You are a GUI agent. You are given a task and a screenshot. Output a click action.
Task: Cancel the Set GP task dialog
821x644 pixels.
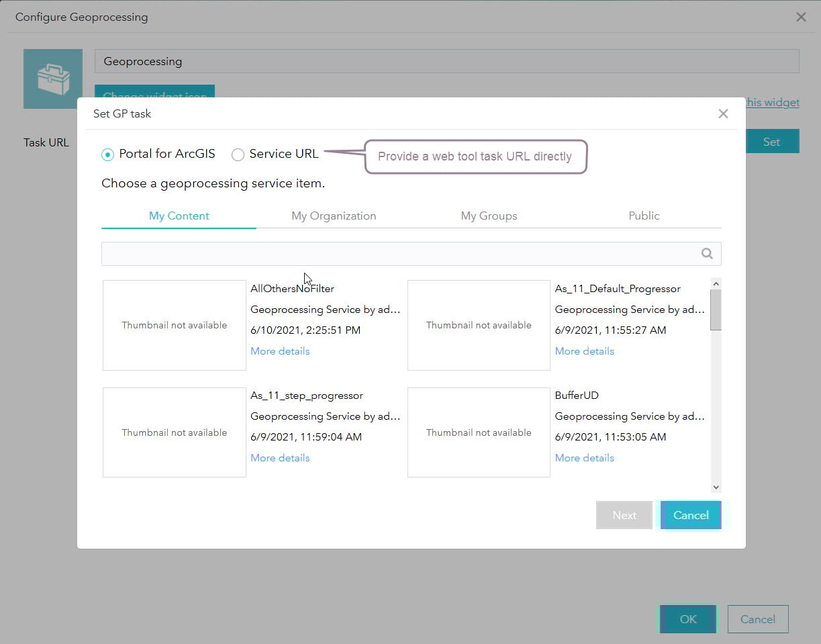click(x=690, y=515)
